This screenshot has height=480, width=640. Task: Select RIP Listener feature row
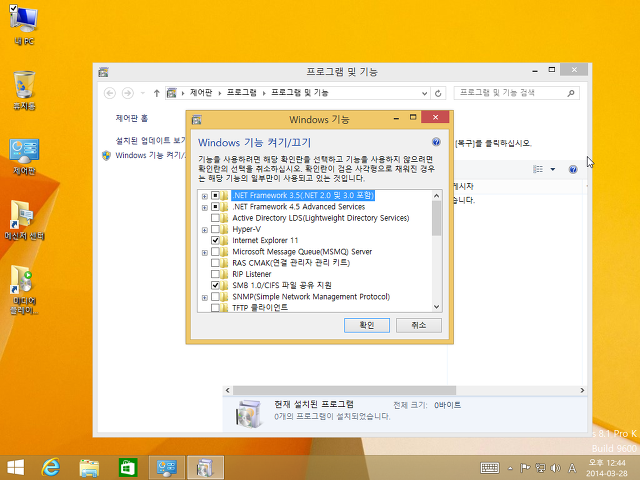pyautogui.click(x=251, y=274)
